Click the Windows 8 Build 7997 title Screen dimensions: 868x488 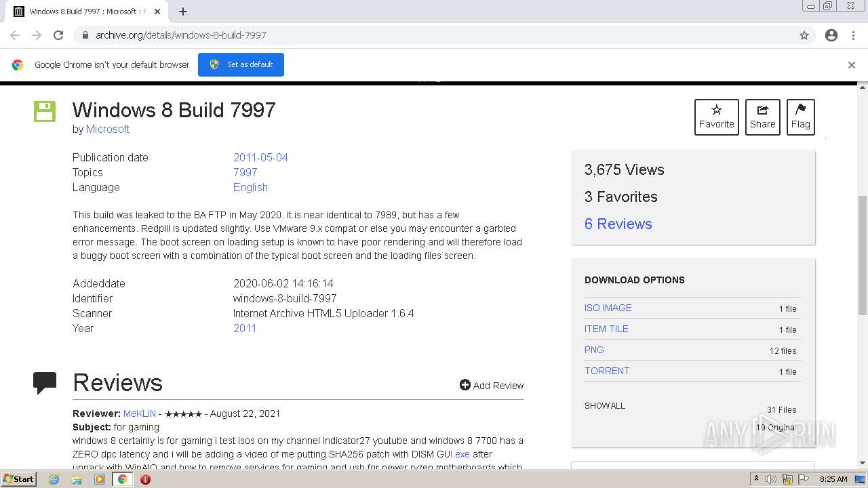174,110
